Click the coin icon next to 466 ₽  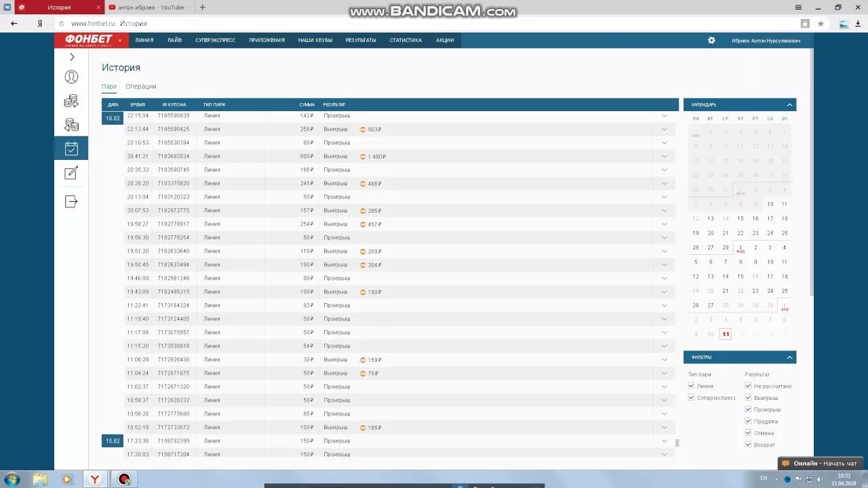(363, 184)
